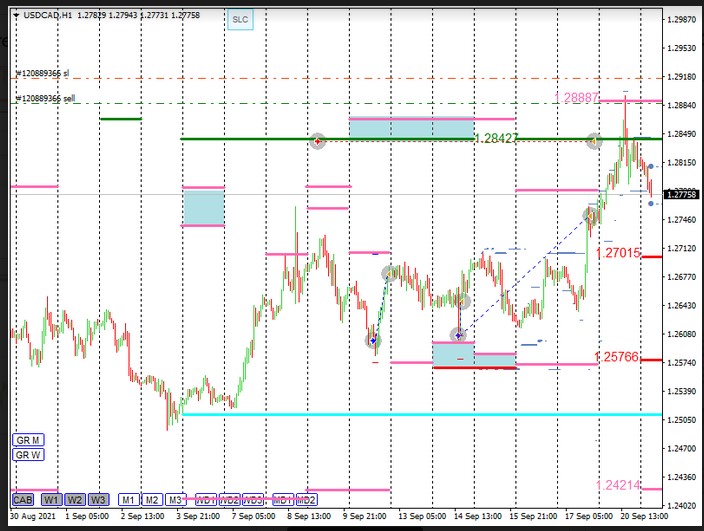
Task: Toggle the W1 weekly level button
Action: [51, 499]
